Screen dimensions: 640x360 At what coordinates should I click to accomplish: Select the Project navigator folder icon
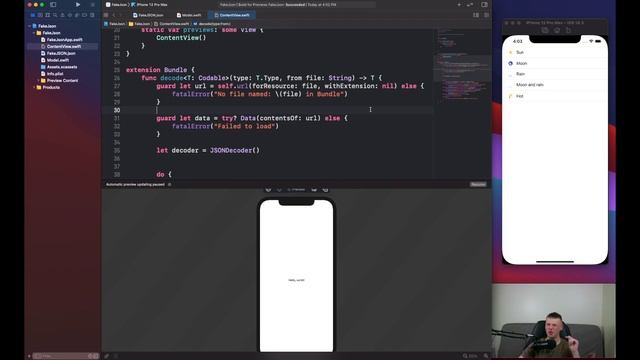33,15
